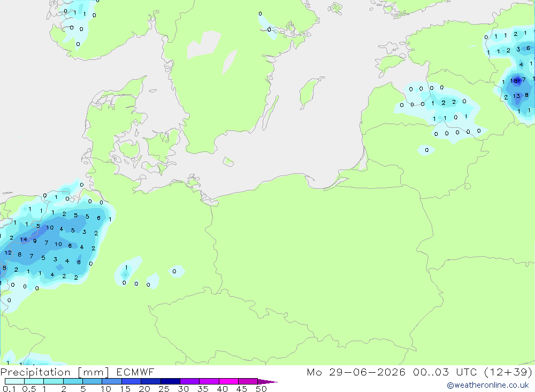This screenshot has height=392, width=535.
Task: Select the 2–5 mm legend color swatch
Action: [73, 381]
